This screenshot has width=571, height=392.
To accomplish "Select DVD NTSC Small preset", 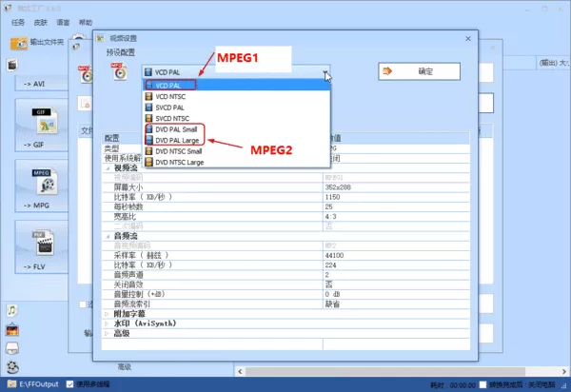I will pyautogui.click(x=237, y=151).
